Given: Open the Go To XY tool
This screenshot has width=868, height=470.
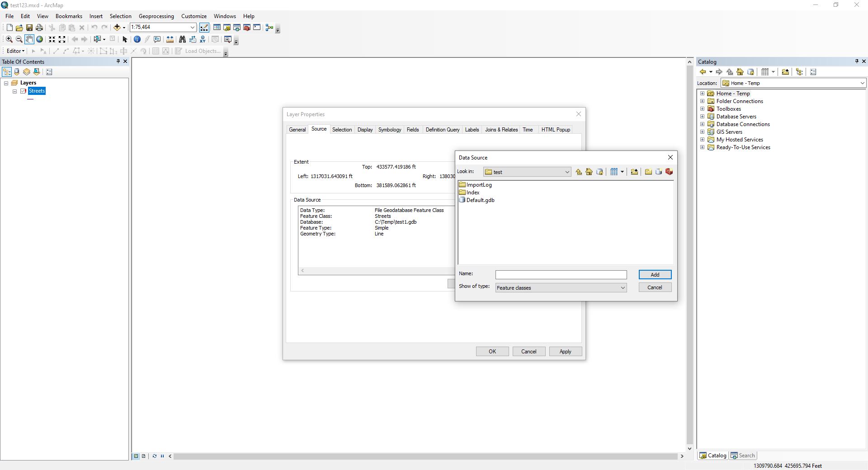Looking at the screenshot, I should pyautogui.click(x=203, y=39).
